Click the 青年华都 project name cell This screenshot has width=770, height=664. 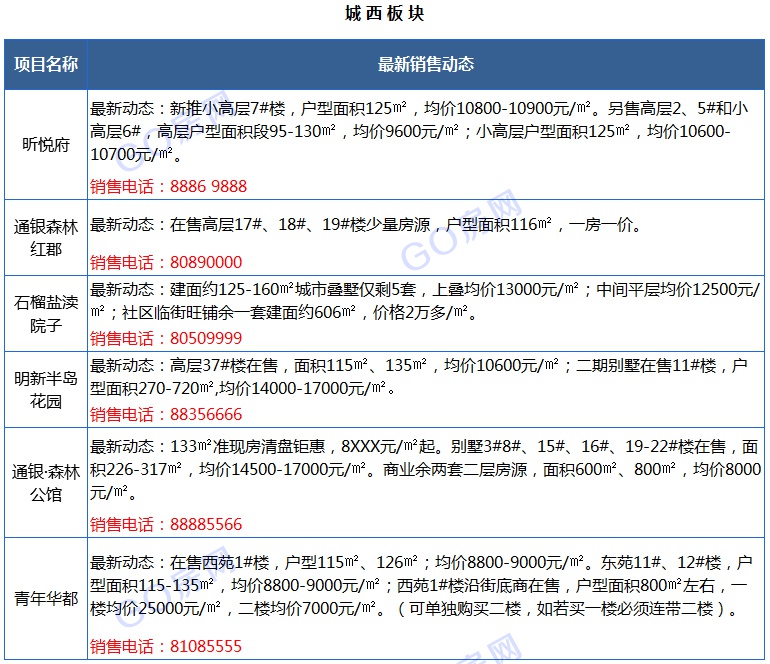[x=46, y=598]
